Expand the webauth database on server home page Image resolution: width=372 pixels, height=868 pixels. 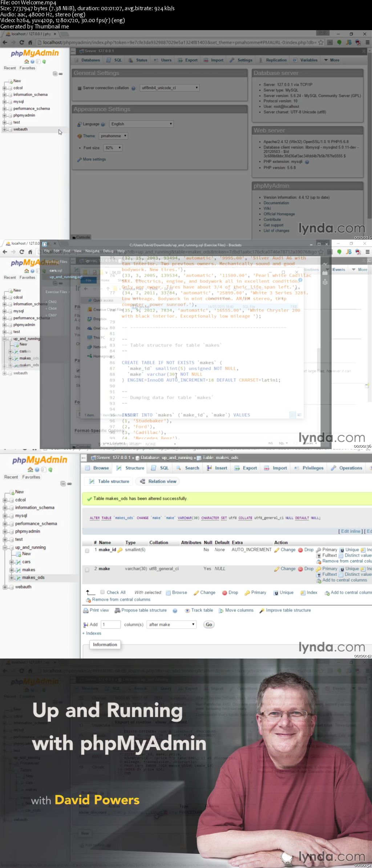pyautogui.click(x=4, y=129)
